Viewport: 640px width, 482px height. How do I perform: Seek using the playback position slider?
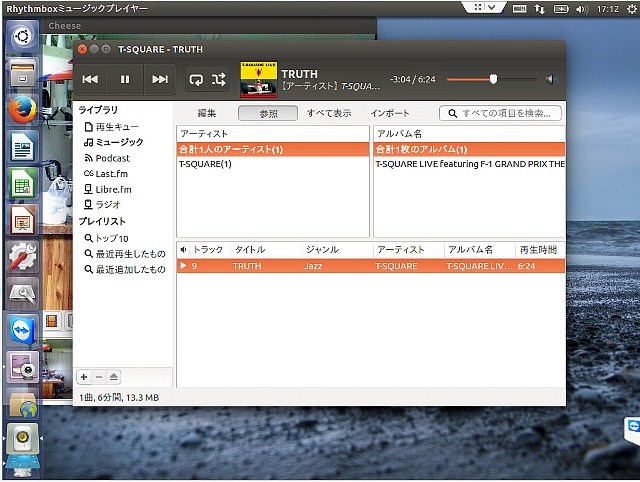(492, 79)
